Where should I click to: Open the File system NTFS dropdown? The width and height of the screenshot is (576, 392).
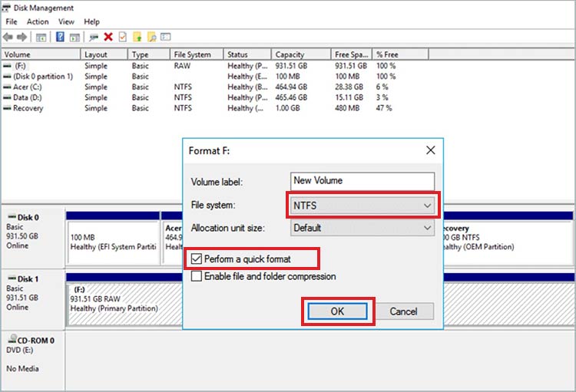362,206
